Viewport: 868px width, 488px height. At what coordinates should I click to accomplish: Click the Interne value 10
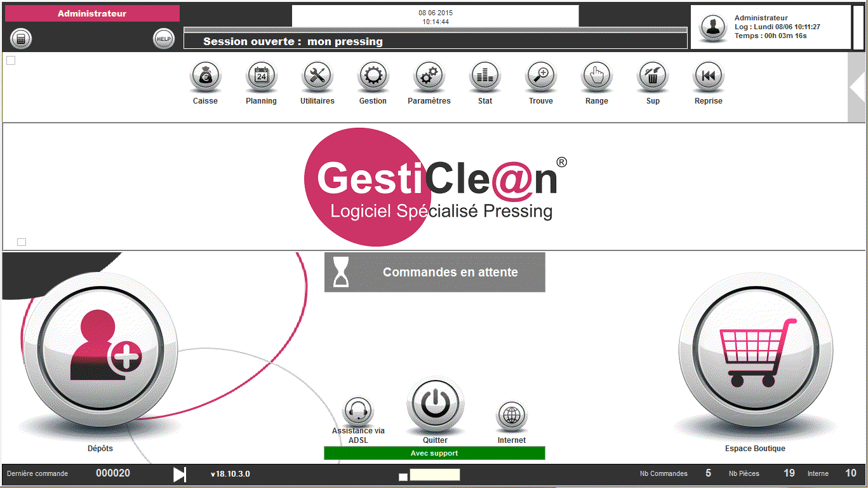pos(851,473)
